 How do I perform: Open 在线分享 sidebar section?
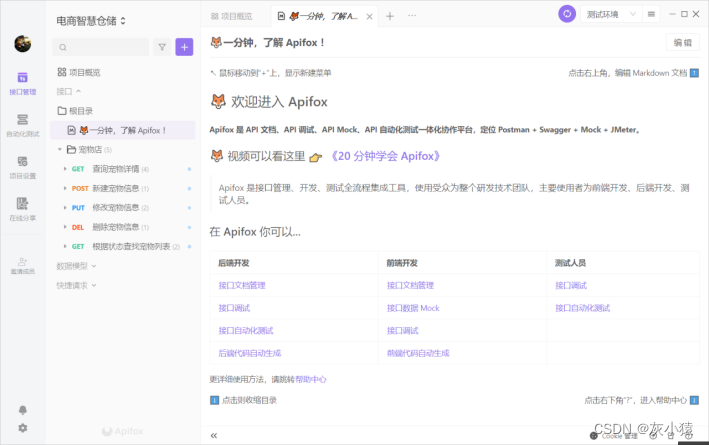click(23, 209)
